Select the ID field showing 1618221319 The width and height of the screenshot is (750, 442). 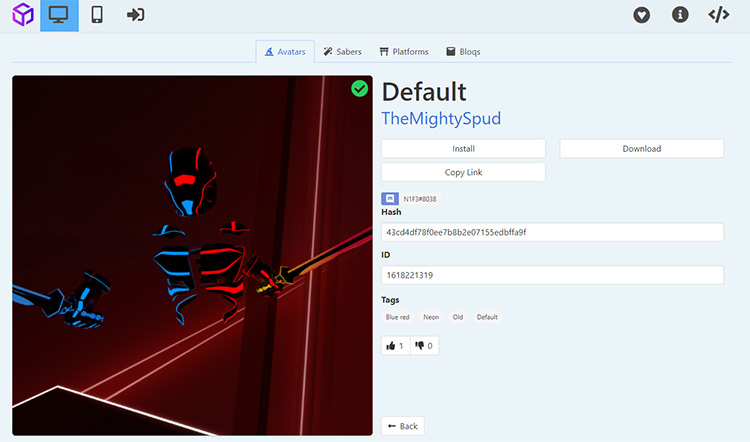pyautogui.click(x=552, y=275)
